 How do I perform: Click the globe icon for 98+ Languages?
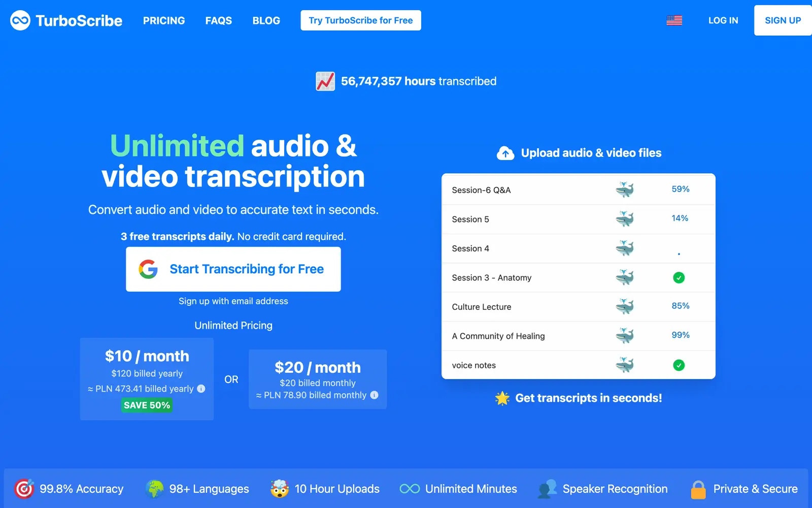pos(154,489)
